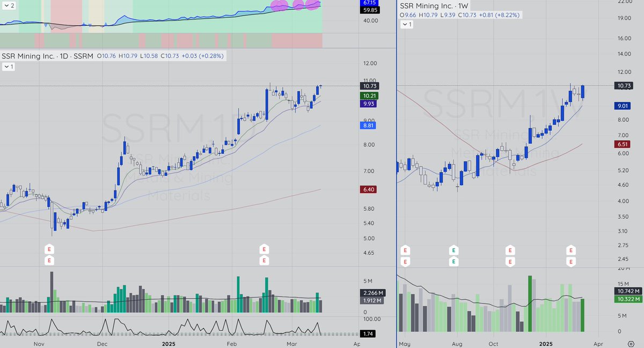
Task: Click daily change value +0.03 (+0.28%)
Action: pyautogui.click(x=202, y=56)
